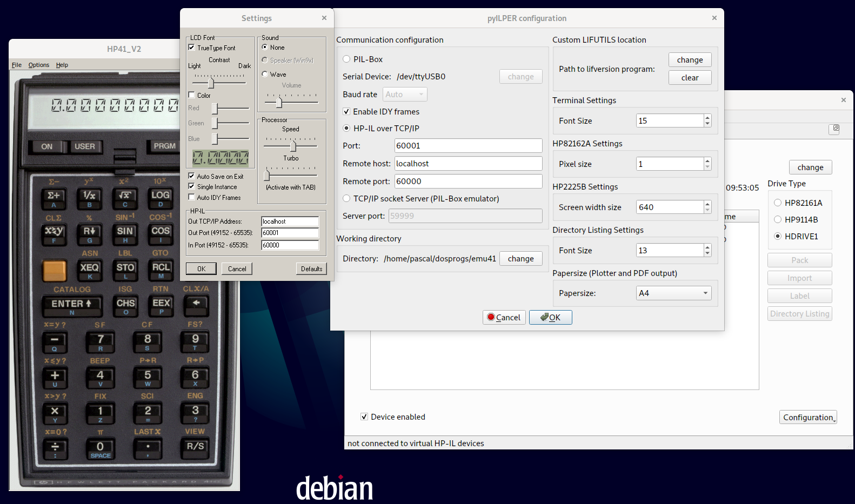Viewport: 855px width, 504px height.
Task: Open the Options menu in HP41_V2
Action: click(38, 65)
